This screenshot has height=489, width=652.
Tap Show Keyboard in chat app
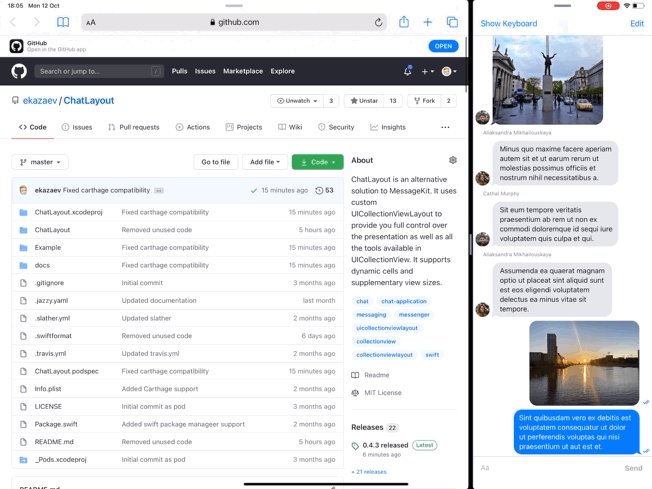point(509,24)
